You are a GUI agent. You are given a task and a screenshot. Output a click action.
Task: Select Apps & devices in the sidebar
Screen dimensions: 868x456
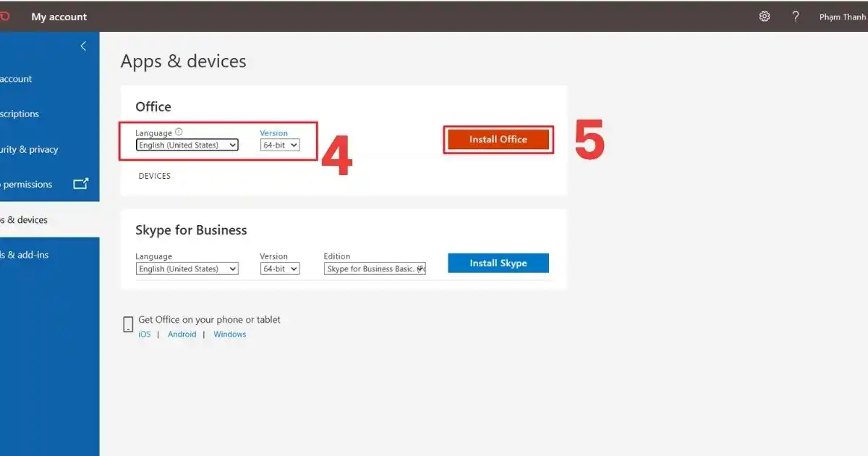pos(50,220)
